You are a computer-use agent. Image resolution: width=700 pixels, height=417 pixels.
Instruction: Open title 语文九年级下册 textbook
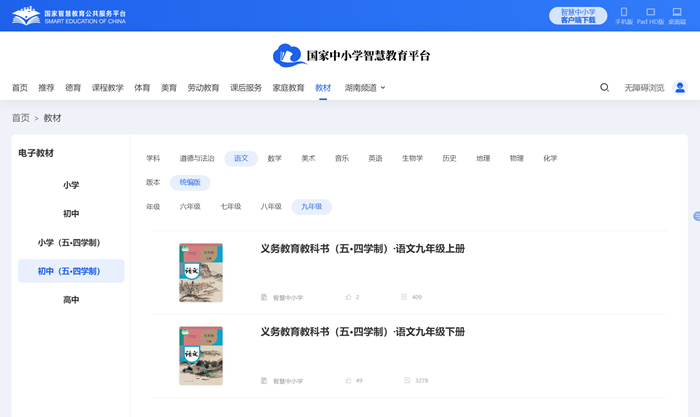coord(362,332)
